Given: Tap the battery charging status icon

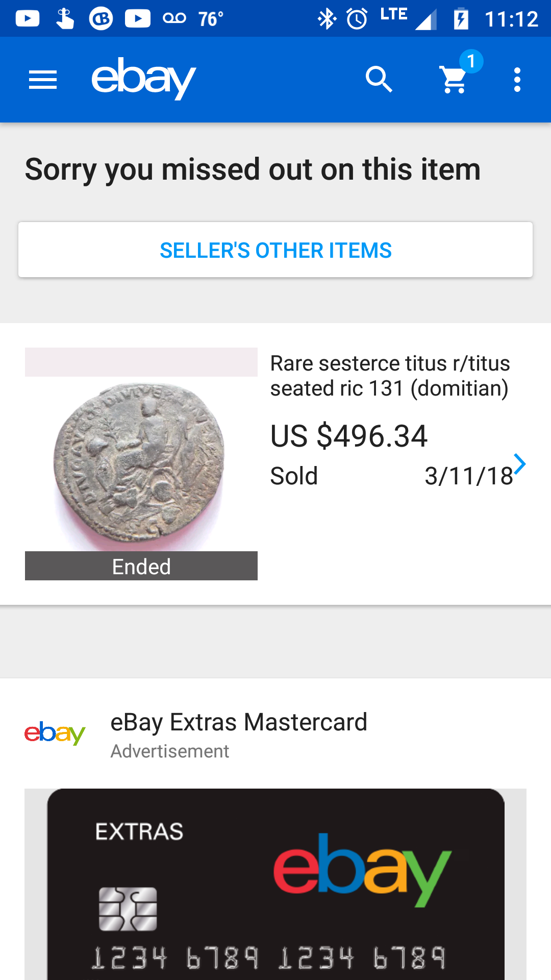Looking at the screenshot, I should tap(461, 19).
